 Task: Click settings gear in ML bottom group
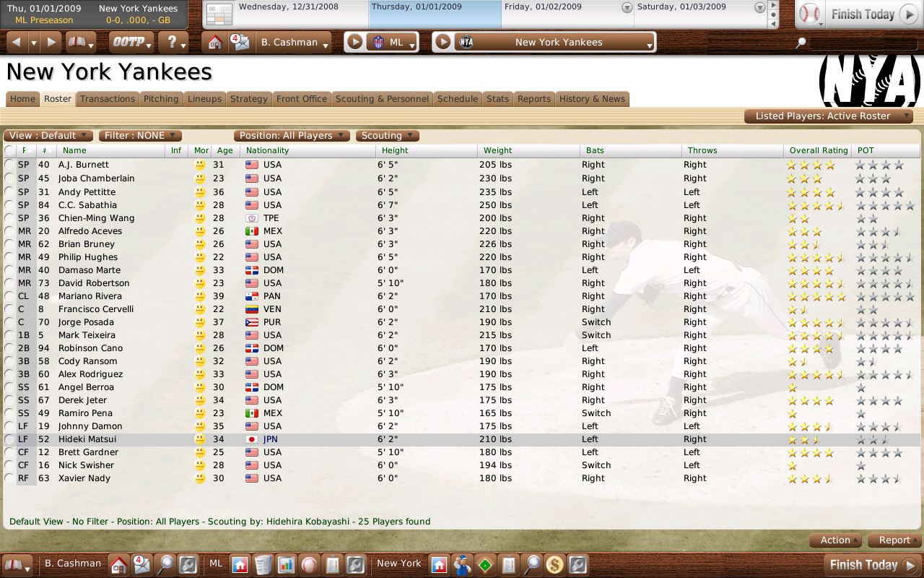pos(355,564)
